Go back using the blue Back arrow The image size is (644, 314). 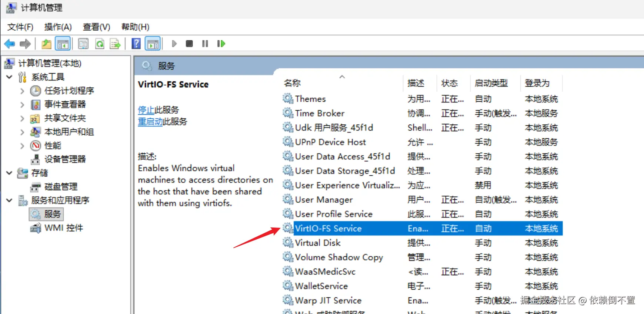click(10, 44)
